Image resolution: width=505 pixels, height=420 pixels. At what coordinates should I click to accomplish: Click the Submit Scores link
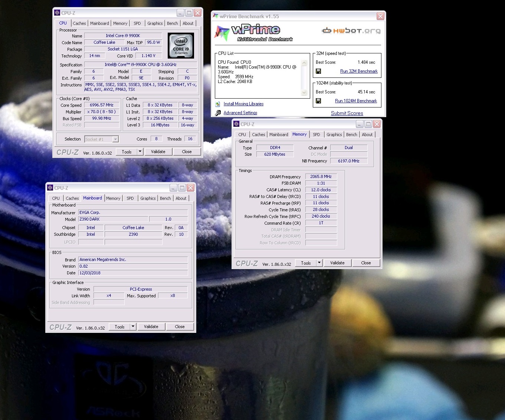coord(347,113)
